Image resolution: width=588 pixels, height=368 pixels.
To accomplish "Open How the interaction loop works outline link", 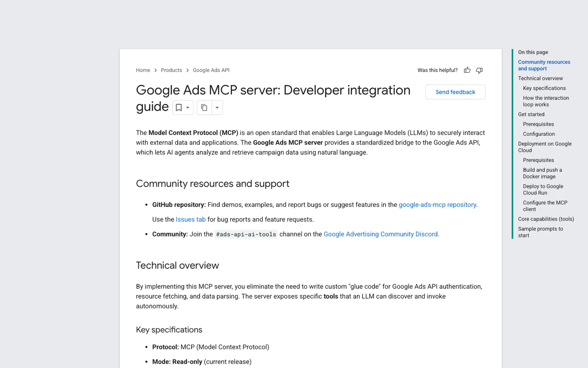I will [x=546, y=101].
